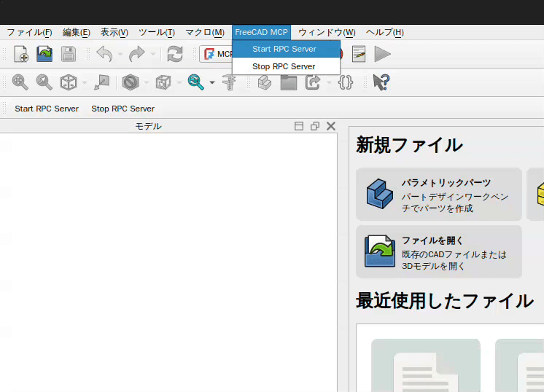The width and height of the screenshot is (544, 392).
Task: Expand sync view black dropdown arrow
Action: tap(212, 82)
